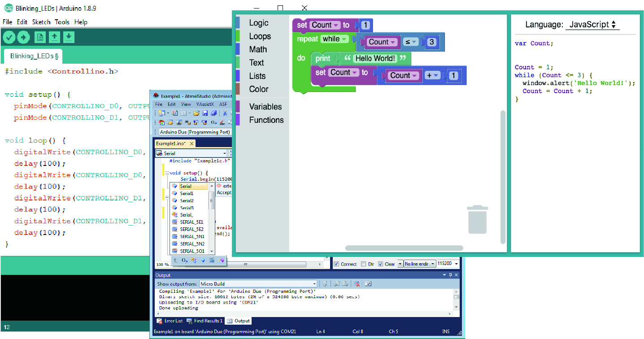Screen dimensions: 644x339
Task: Open the Variables block category
Action: click(265, 107)
